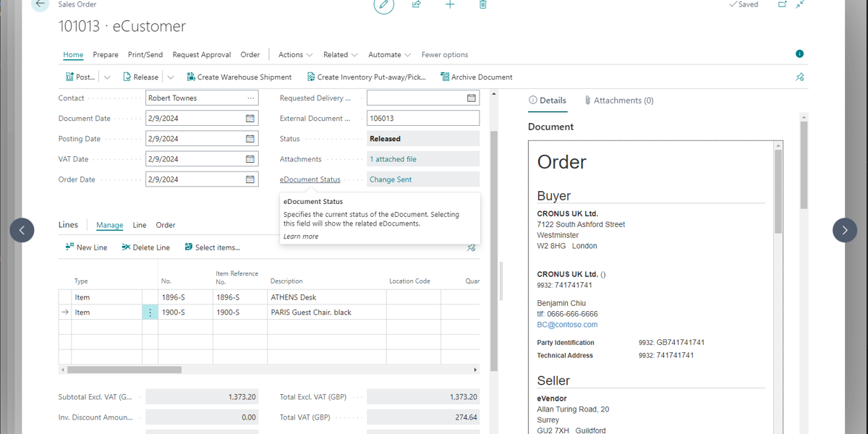The image size is (868, 434).
Task: Open the Release split-button dropdown arrow
Action: pos(171,77)
